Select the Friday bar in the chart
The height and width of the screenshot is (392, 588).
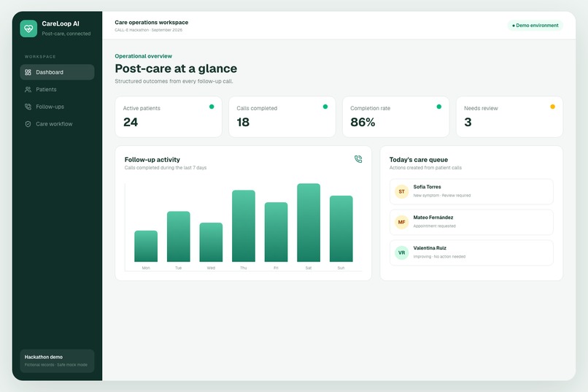tap(276, 232)
